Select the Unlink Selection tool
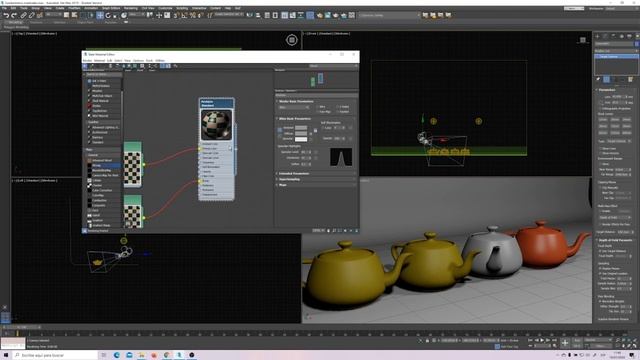Screen dimensions: 640x360 31,16
